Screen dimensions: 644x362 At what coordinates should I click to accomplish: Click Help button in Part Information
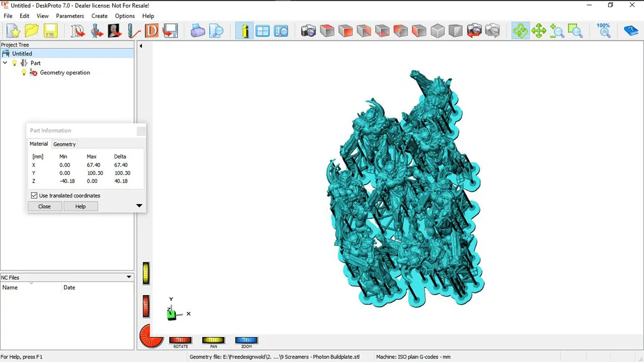[x=80, y=206]
